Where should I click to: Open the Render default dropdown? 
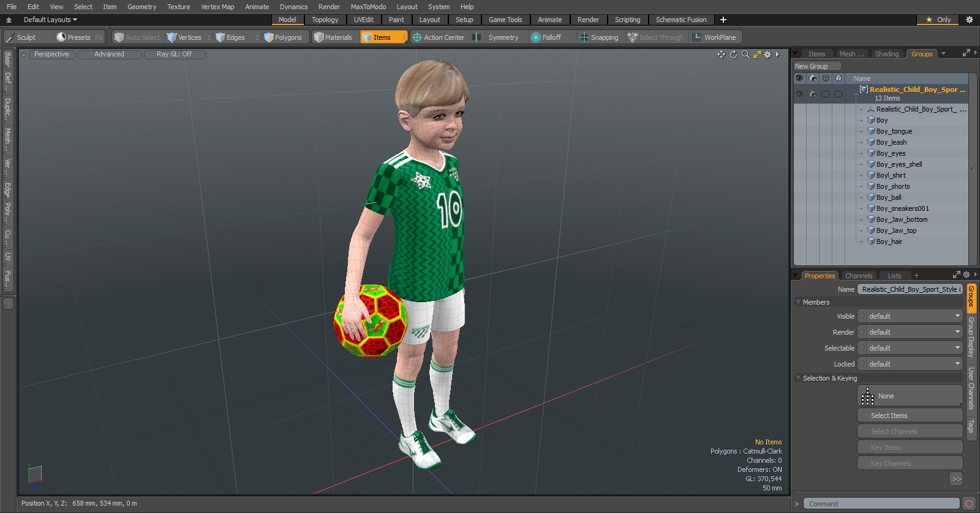pyautogui.click(x=910, y=332)
